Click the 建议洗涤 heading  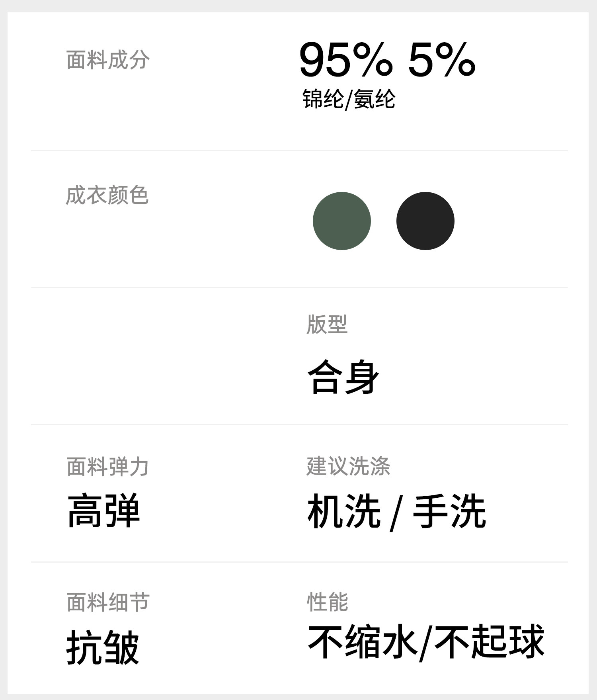point(348,466)
